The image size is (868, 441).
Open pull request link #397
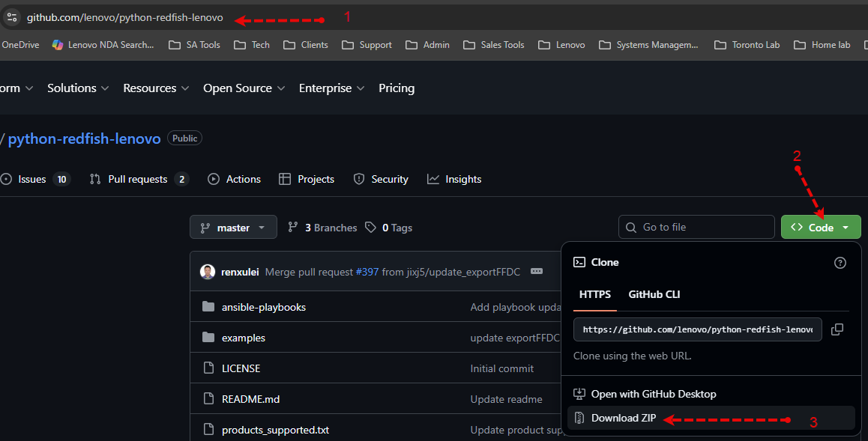367,272
